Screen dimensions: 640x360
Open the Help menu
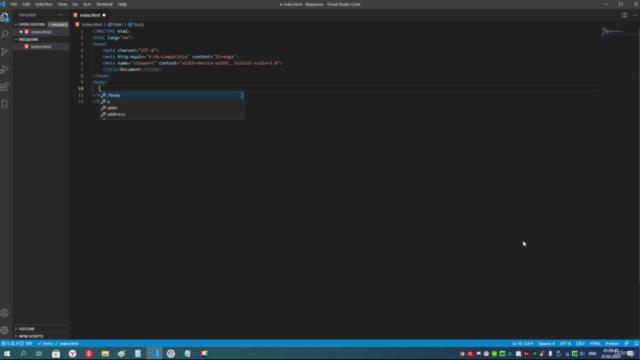pyautogui.click(x=122, y=4)
